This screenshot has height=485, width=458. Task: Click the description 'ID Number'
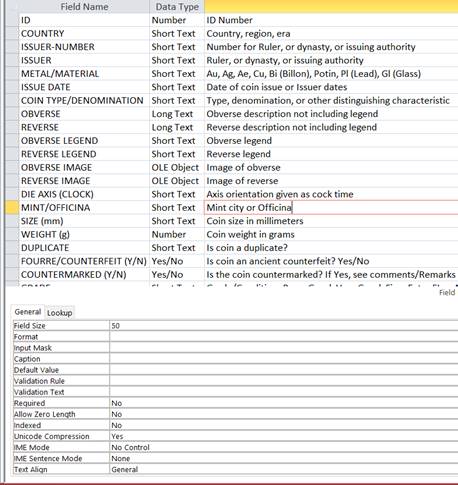pos(229,20)
